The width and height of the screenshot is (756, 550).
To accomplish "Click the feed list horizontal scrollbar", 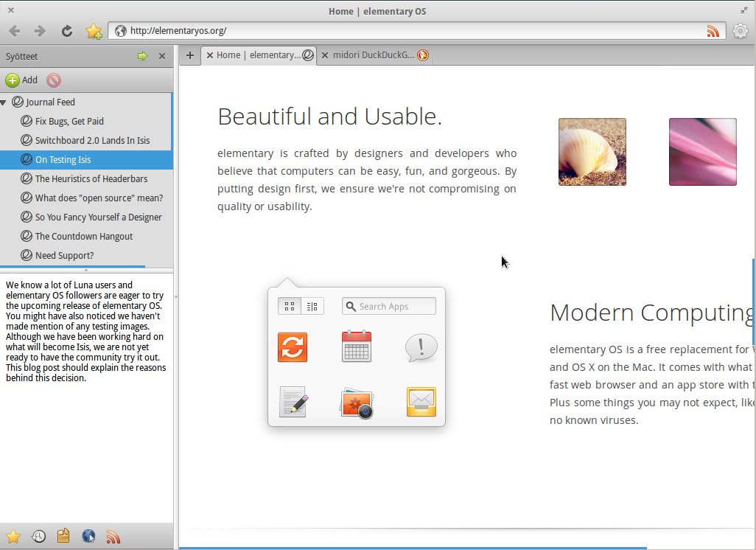I will (x=72, y=266).
